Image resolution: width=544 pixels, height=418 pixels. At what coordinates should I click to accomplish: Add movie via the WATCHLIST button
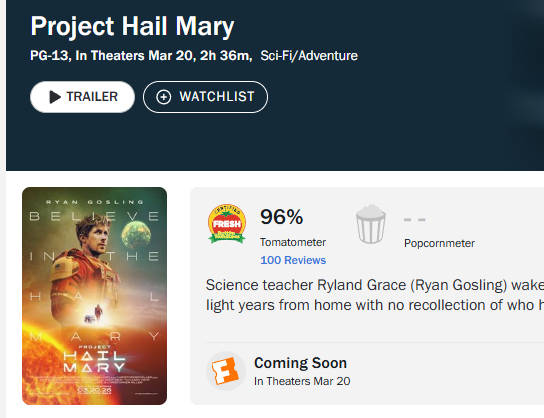pyautogui.click(x=205, y=97)
